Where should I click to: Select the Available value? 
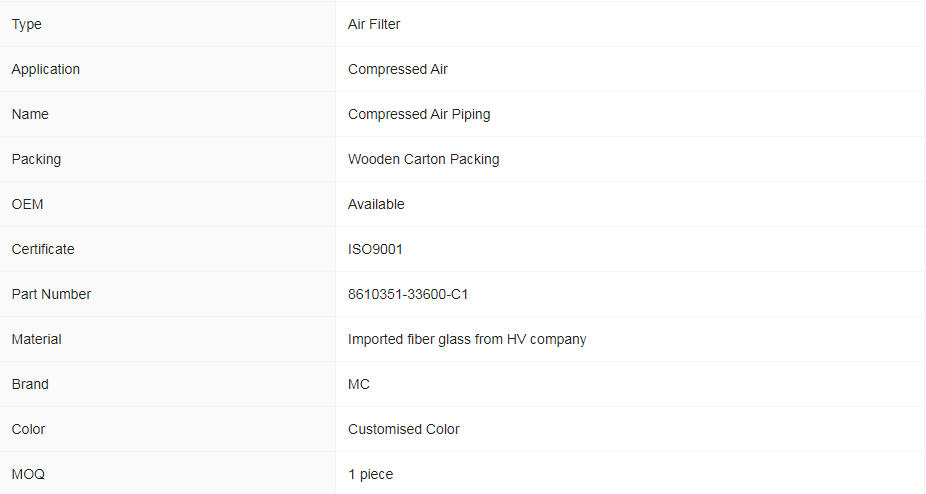tap(376, 204)
